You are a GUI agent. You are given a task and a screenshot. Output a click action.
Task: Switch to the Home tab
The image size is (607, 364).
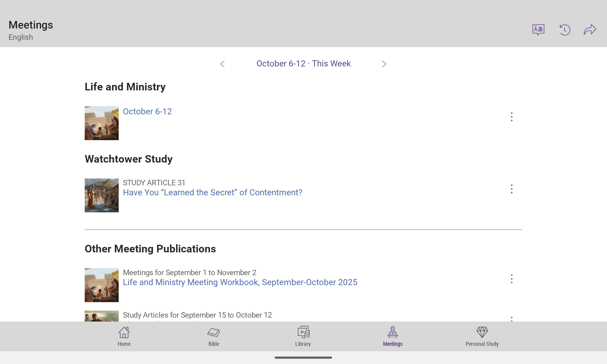click(x=124, y=336)
